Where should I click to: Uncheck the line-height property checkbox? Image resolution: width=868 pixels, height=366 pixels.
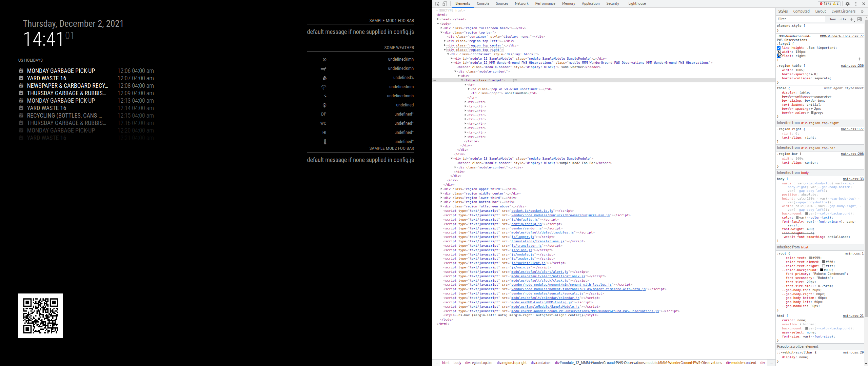(779, 47)
